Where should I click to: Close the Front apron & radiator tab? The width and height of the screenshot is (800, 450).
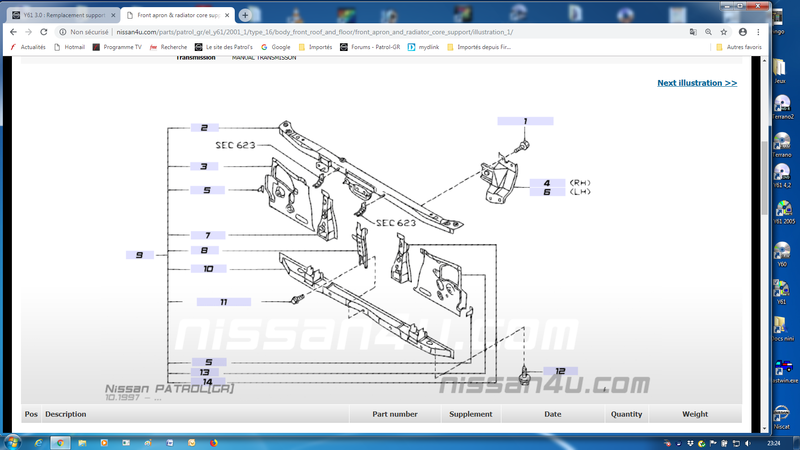click(x=227, y=15)
